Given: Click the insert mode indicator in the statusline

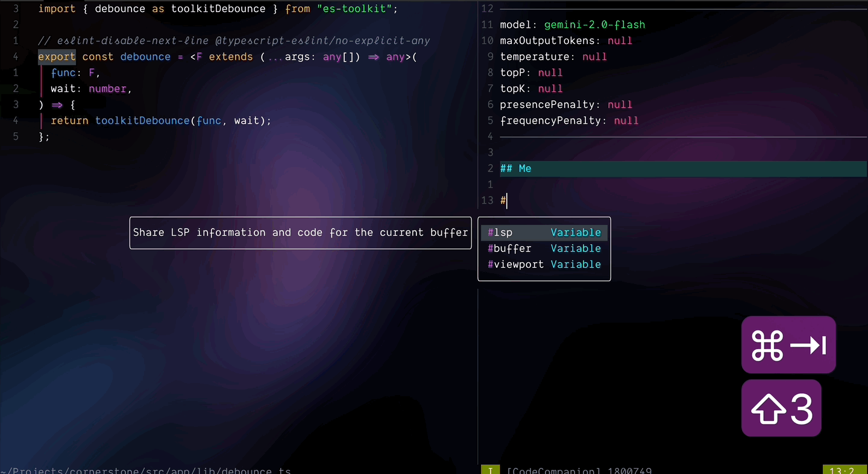Looking at the screenshot, I should pyautogui.click(x=490, y=471).
